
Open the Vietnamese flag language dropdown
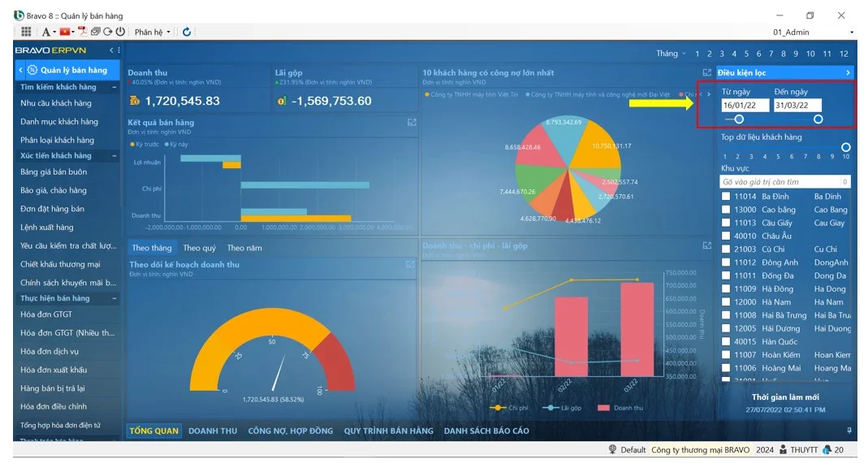pyautogui.click(x=67, y=32)
